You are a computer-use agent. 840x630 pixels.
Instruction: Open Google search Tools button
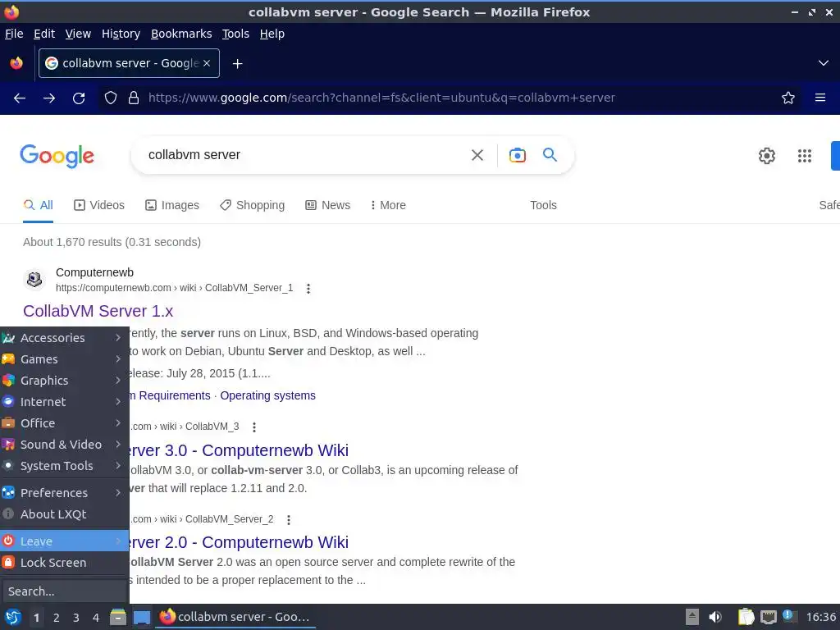(543, 206)
